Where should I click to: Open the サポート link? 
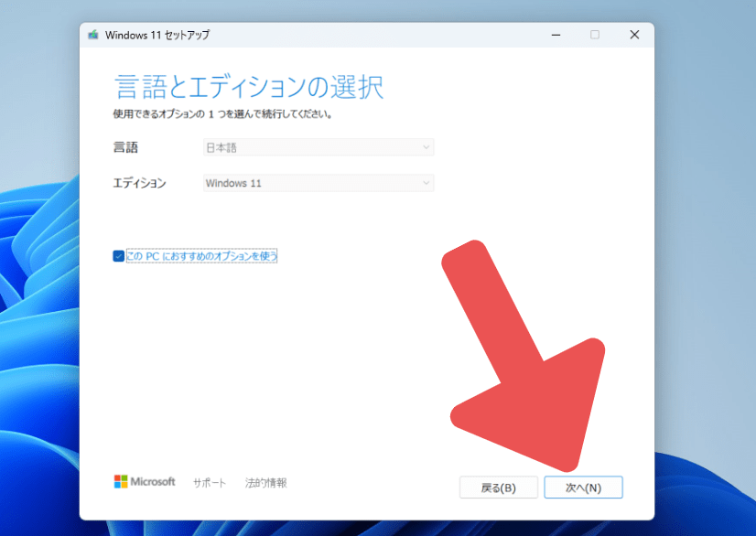point(210,483)
